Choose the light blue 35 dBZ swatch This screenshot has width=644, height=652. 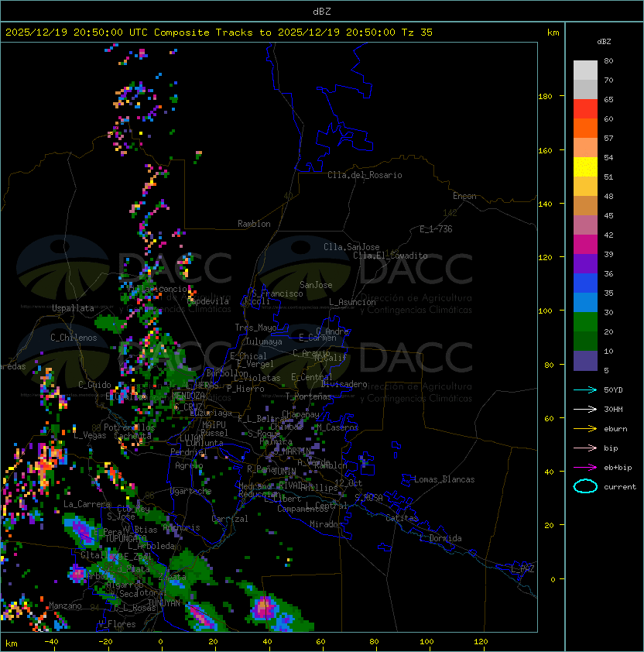[x=585, y=302]
